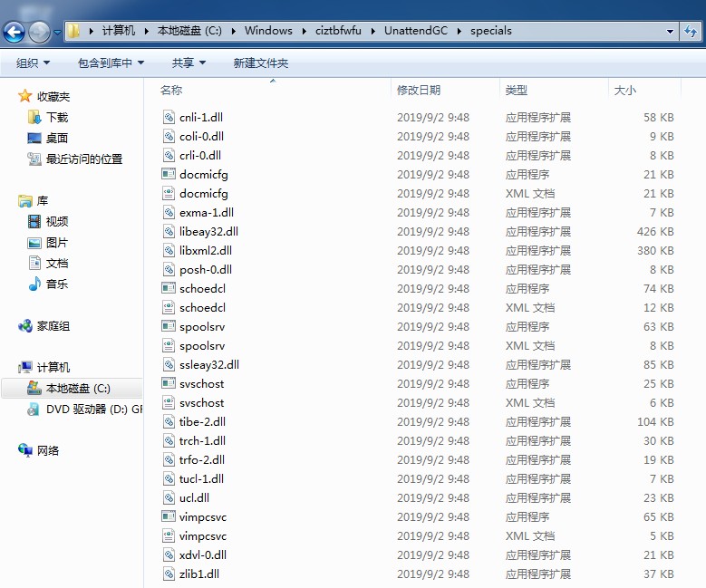Select the trch-1.dll file name
The width and height of the screenshot is (706, 588).
202,441
